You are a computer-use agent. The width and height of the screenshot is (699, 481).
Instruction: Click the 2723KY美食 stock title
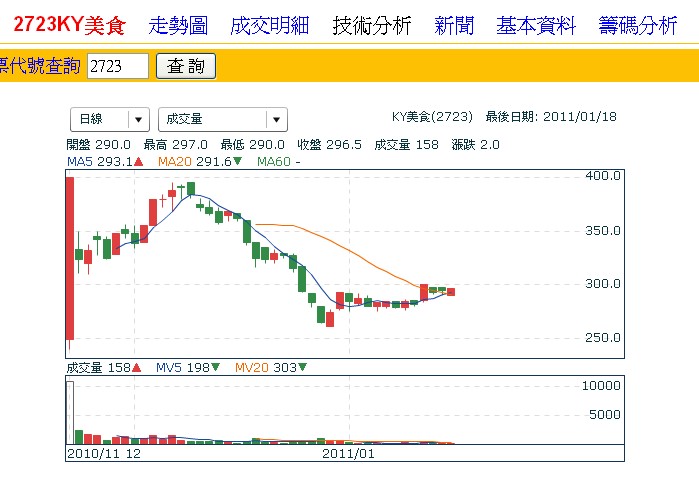point(70,25)
